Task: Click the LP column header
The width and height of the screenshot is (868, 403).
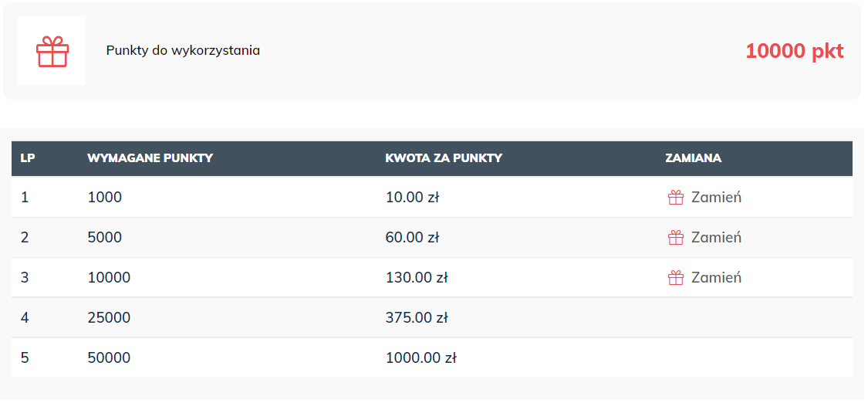Action: click(x=28, y=158)
